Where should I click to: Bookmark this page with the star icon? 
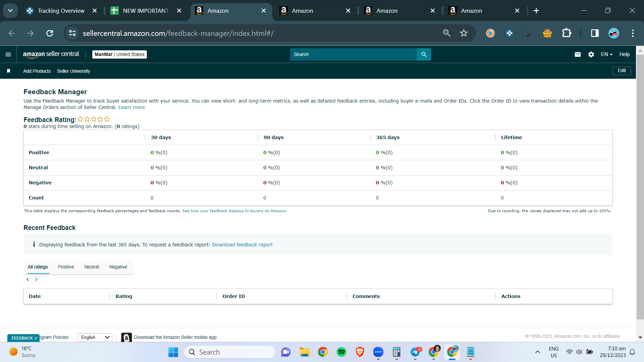tap(464, 33)
